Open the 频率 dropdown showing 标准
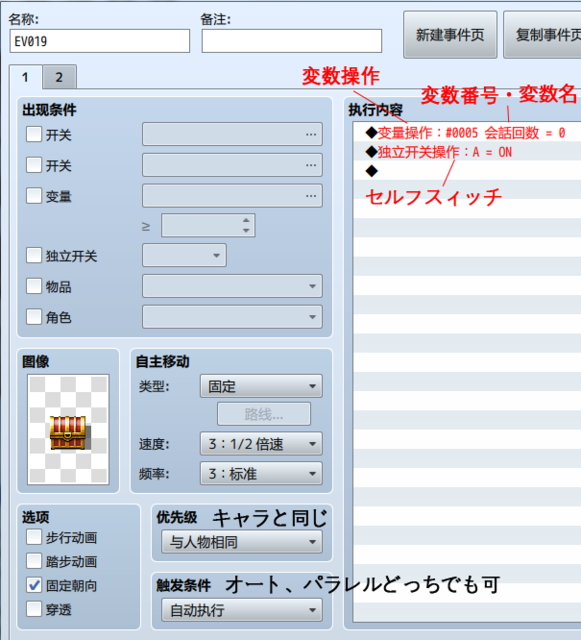Image resolution: width=581 pixels, height=640 pixels. [261, 473]
